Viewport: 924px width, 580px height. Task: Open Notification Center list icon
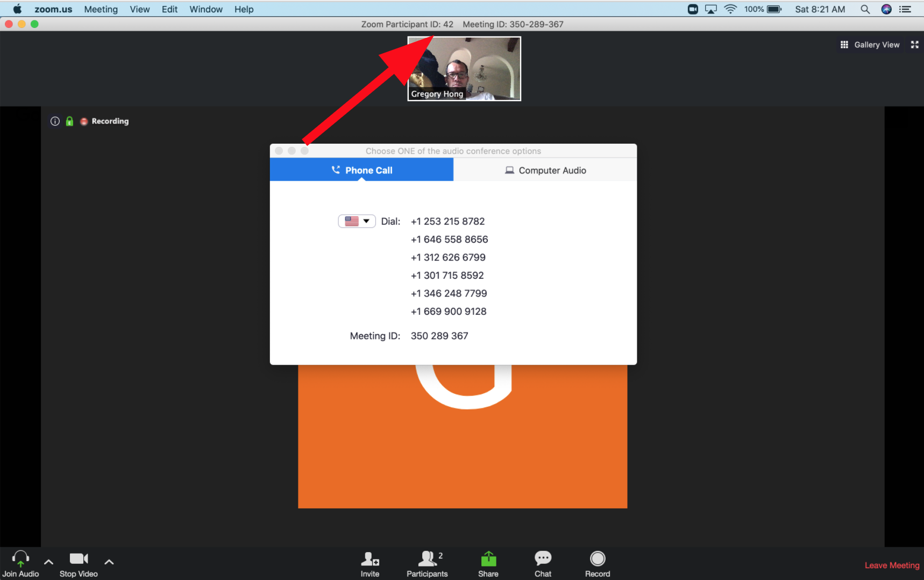tap(905, 9)
